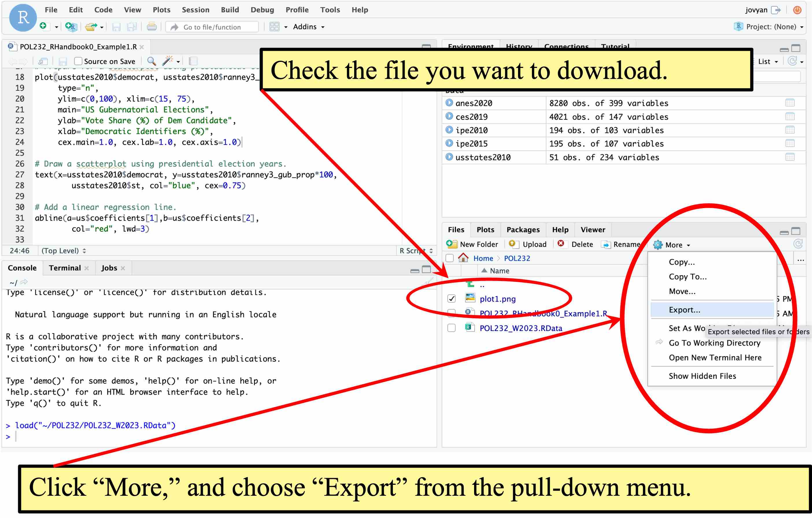
Task: Open the More gear dropdown in Files
Action: pos(672,245)
